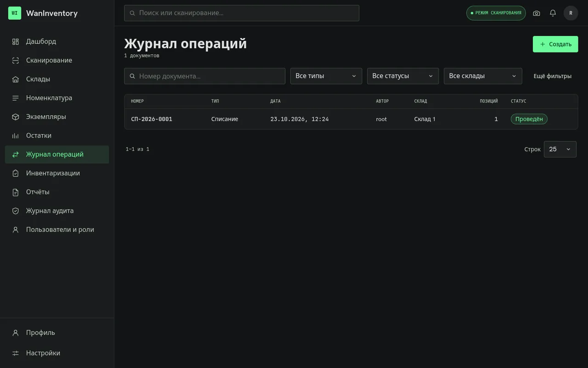Open the notifications bell
This screenshot has height=368, width=588.
pos(553,13)
